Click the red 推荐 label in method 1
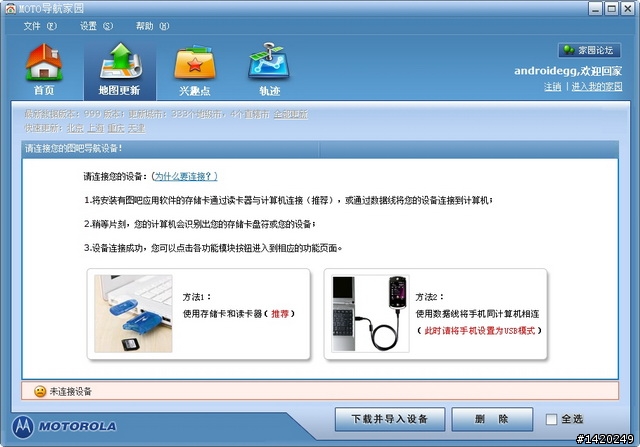The height and width of the screenshot is (447, 640). [x=280, y=314]
